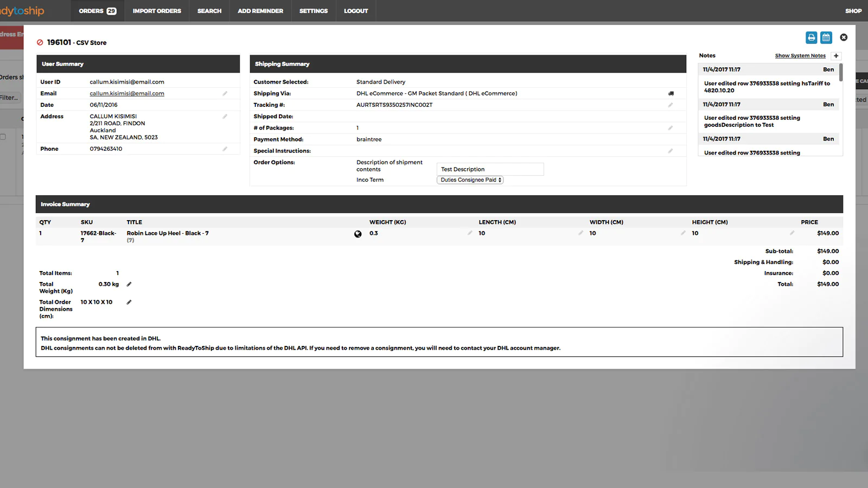The width and height of the screenshot is (868, 488).
Task: Click Show System Notes link
Action: 800,56
